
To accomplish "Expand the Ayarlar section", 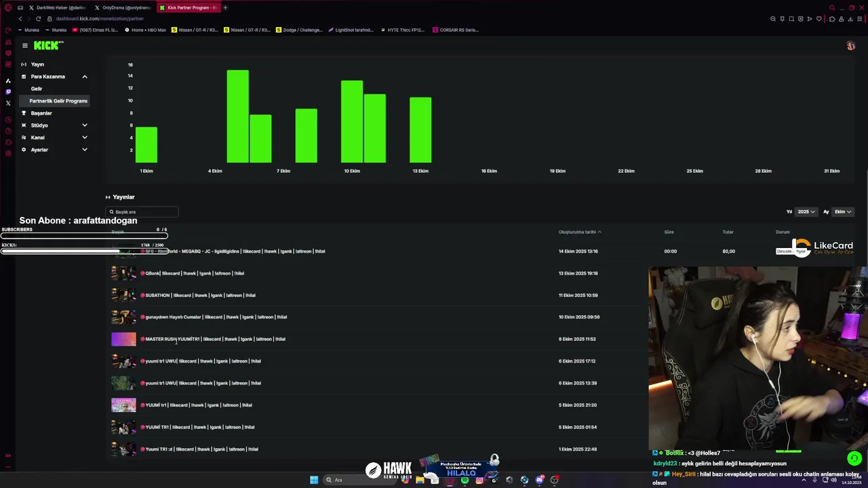I will [x=85, y=150].
